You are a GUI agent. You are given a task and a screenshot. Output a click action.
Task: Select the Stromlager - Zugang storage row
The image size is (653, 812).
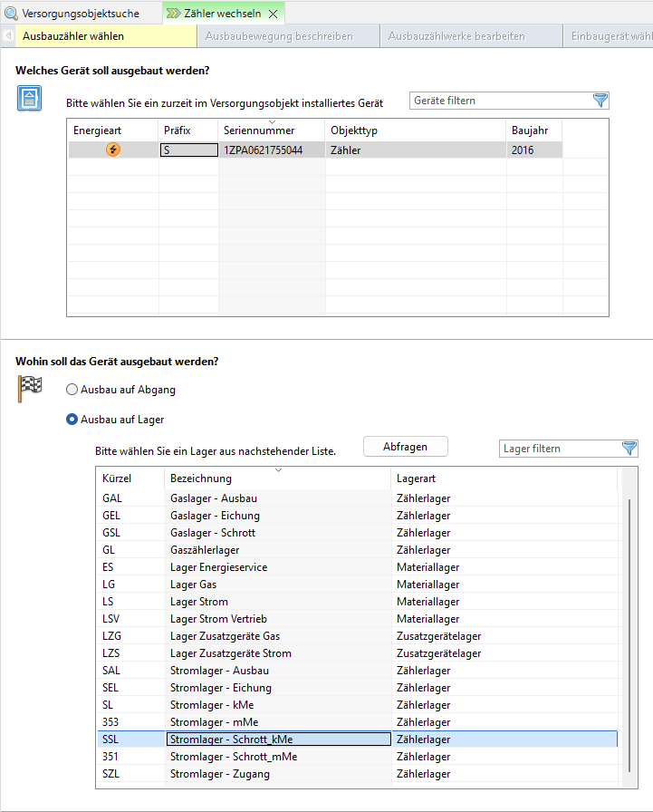[x=278, y=774]
